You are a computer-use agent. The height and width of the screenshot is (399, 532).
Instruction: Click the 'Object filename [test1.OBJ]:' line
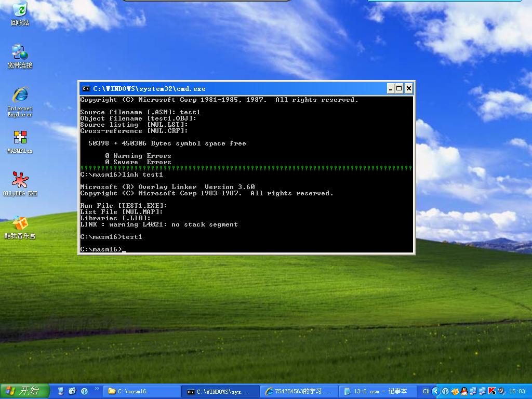click(138, 118)
